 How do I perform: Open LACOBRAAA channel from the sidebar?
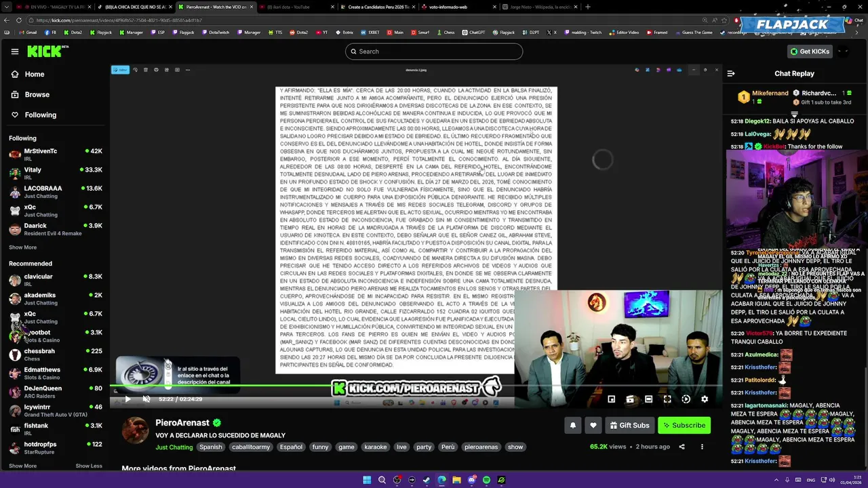[54, 192]
